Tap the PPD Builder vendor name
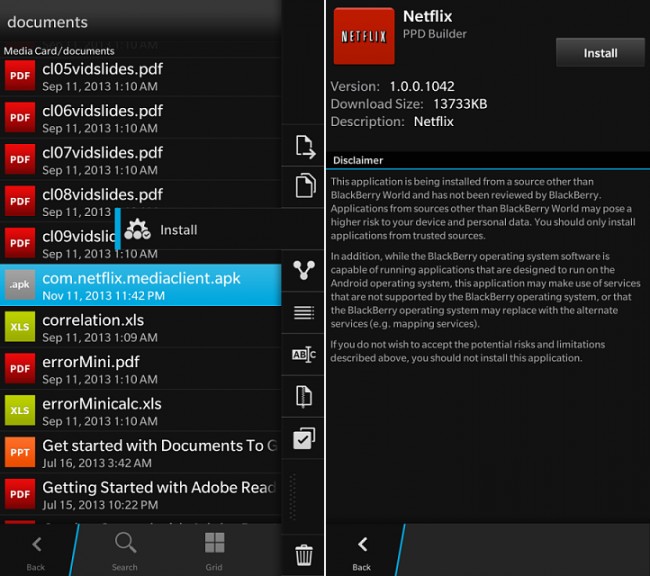The width and height of the screenshot is (650, 576). [434, 34]
